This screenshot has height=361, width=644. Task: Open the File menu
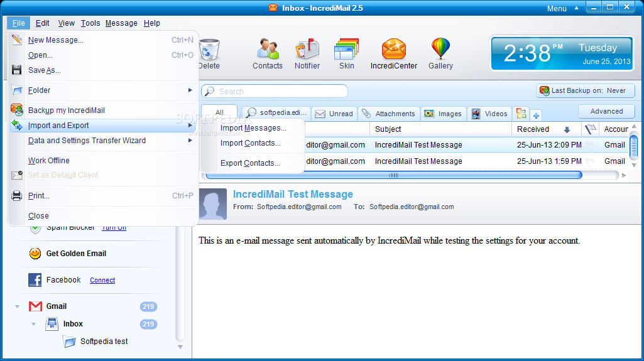(x=18, y=23)
